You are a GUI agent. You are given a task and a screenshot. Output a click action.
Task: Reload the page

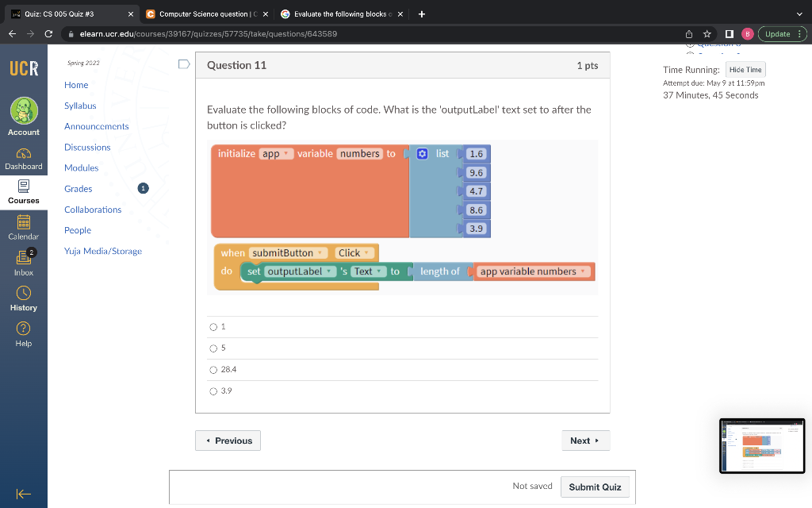(48, 33)
